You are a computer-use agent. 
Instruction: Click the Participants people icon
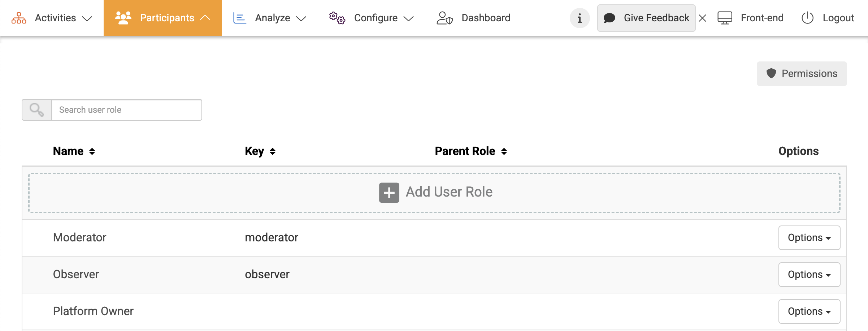coord(123,18)
